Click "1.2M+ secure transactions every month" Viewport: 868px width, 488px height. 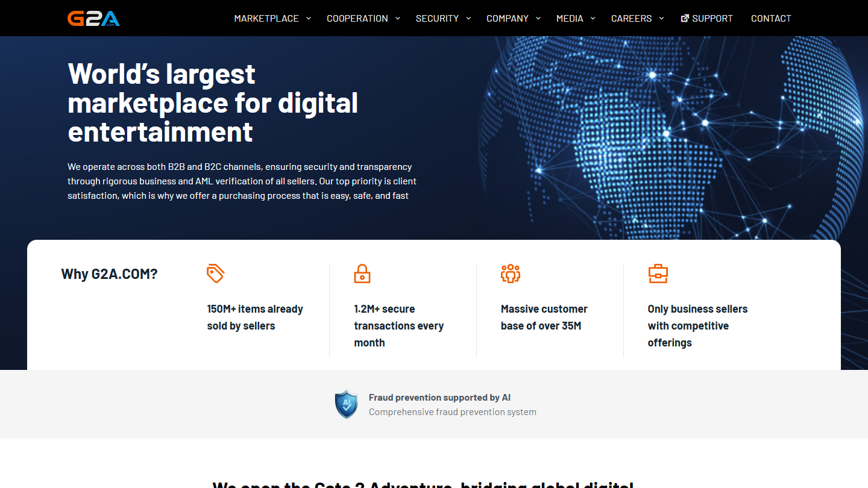click(x=398, y=326)
